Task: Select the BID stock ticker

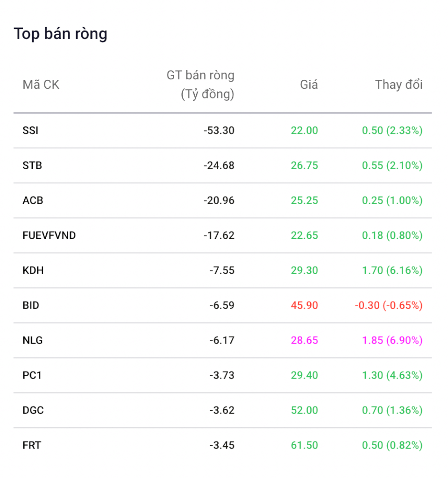Action: (31, 305)
